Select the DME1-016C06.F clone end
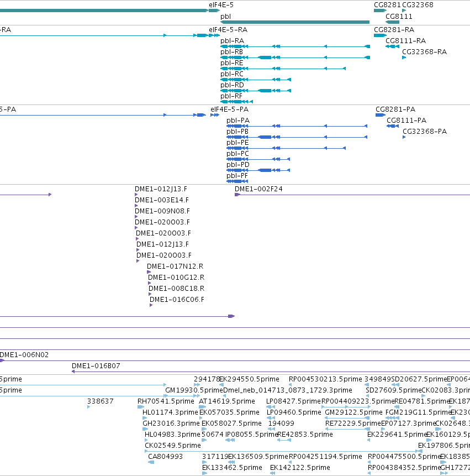The height and width of the screenshot is (476, 470). point(151,305)
